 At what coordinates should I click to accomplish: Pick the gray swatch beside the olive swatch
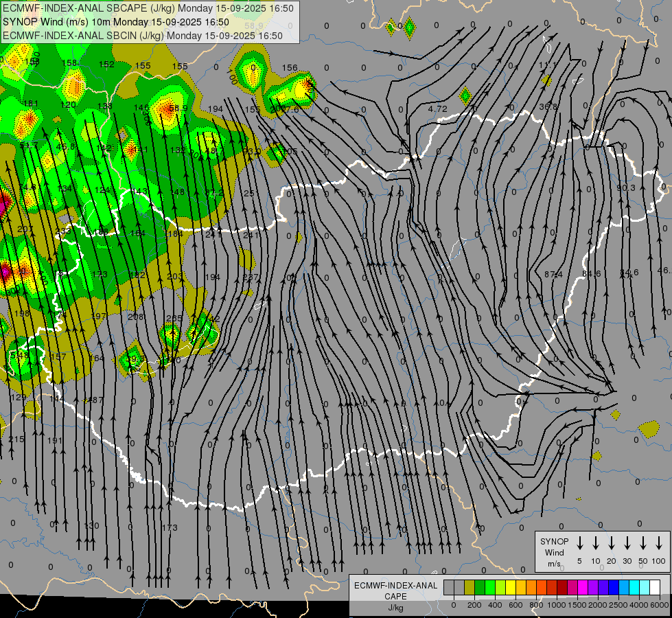(459, 587)
